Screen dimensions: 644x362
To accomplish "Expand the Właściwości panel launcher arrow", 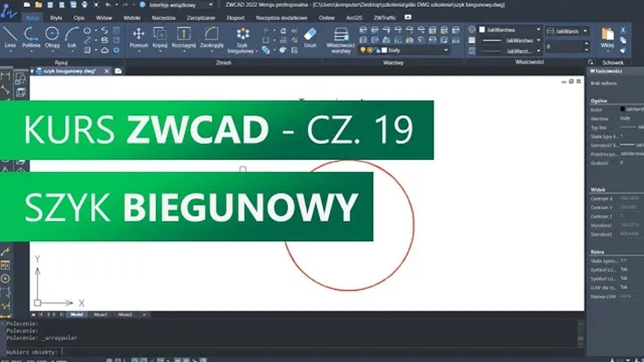I will click(x=591, y=62).
